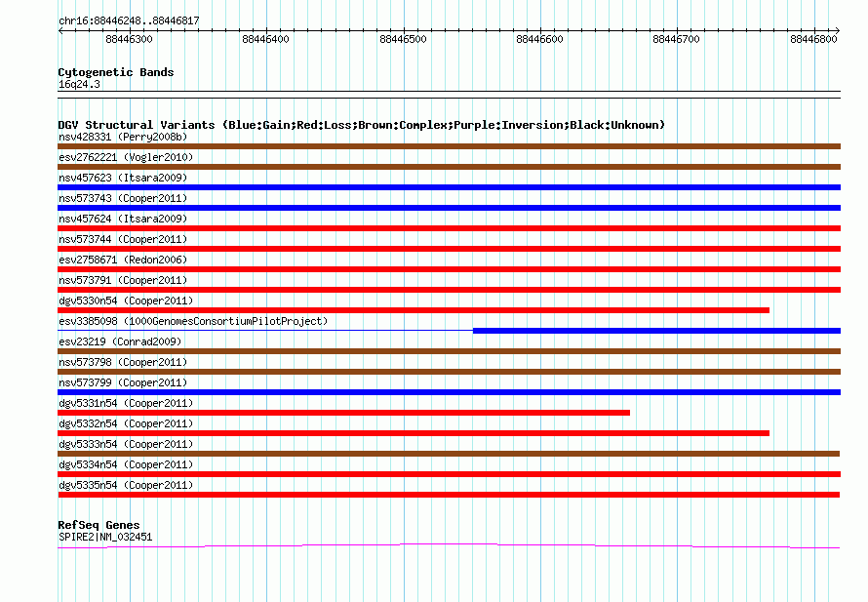Open variant esv2758671 (Redon2006) label
Image resolution: width=868 pixels, height=602 pixels.
123,260
